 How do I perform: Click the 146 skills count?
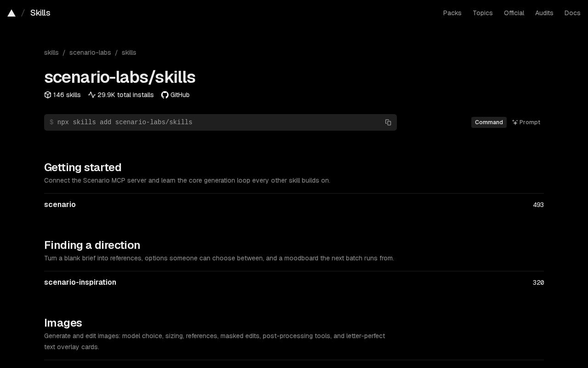pyautogui.click(x=62, y=95)
